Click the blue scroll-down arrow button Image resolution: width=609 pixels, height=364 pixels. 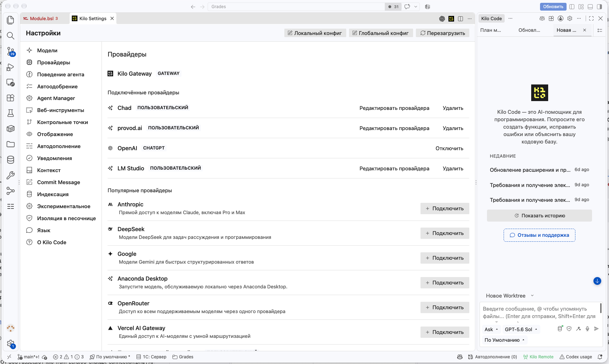click(597, 281)
